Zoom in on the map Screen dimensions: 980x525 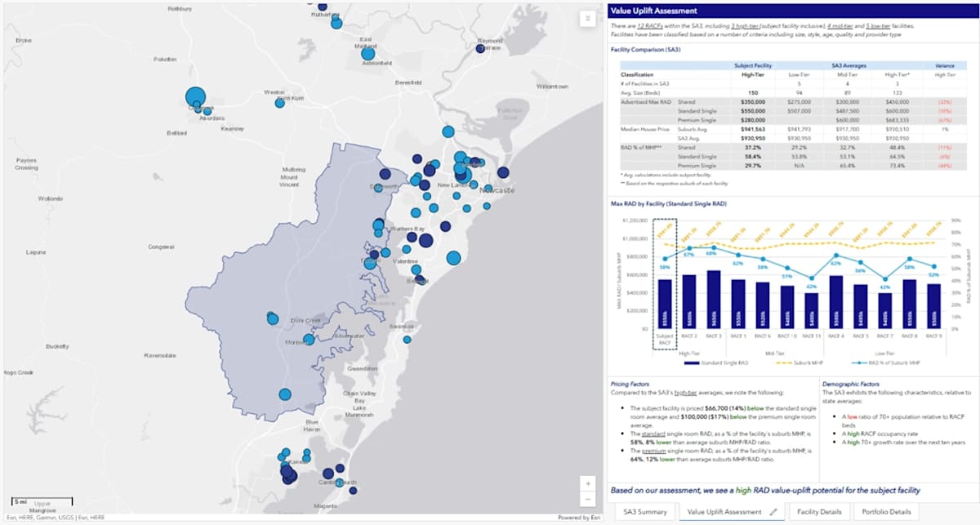click(x=587, y=483)
